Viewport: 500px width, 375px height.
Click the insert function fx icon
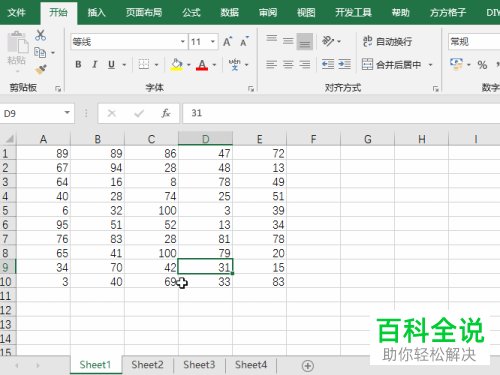point(166,113)
